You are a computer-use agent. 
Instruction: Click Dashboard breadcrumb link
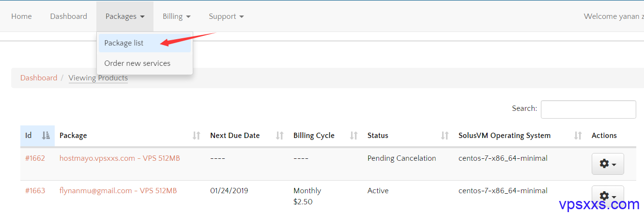point(39,78)
